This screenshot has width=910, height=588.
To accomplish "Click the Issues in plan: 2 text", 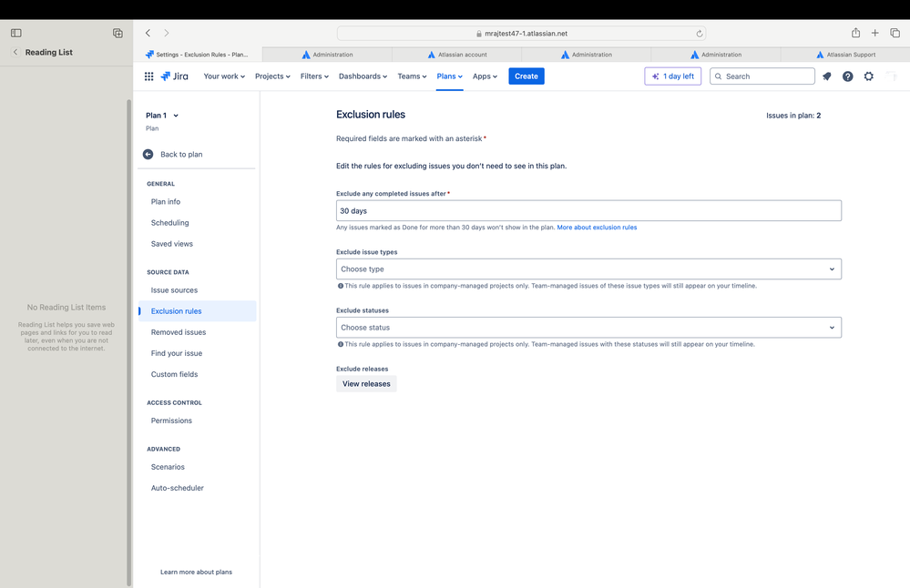I will [x=793, y=116].
